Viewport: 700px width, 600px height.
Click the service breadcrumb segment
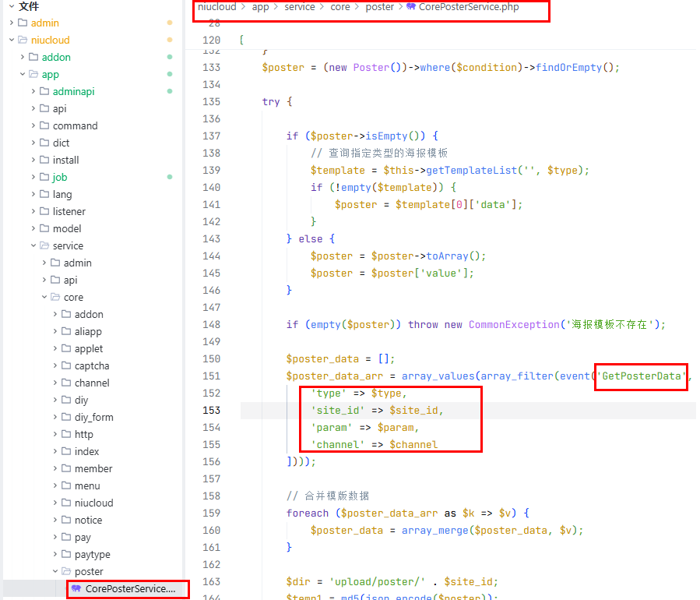tap(300, 7)
